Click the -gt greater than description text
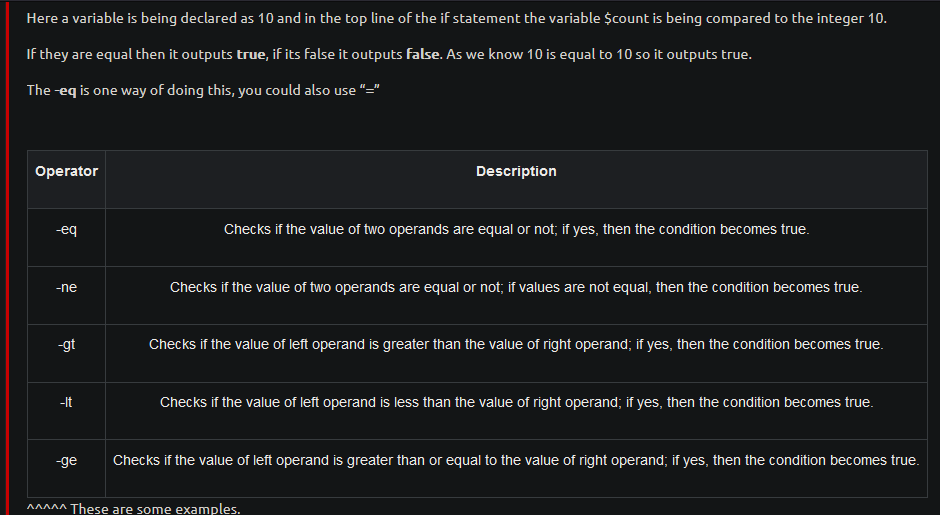940x515 pixels. click(x=516, y=345)
